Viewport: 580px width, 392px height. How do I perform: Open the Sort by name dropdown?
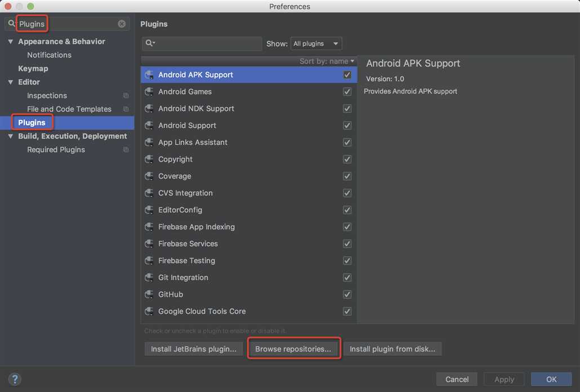[327, 61]
